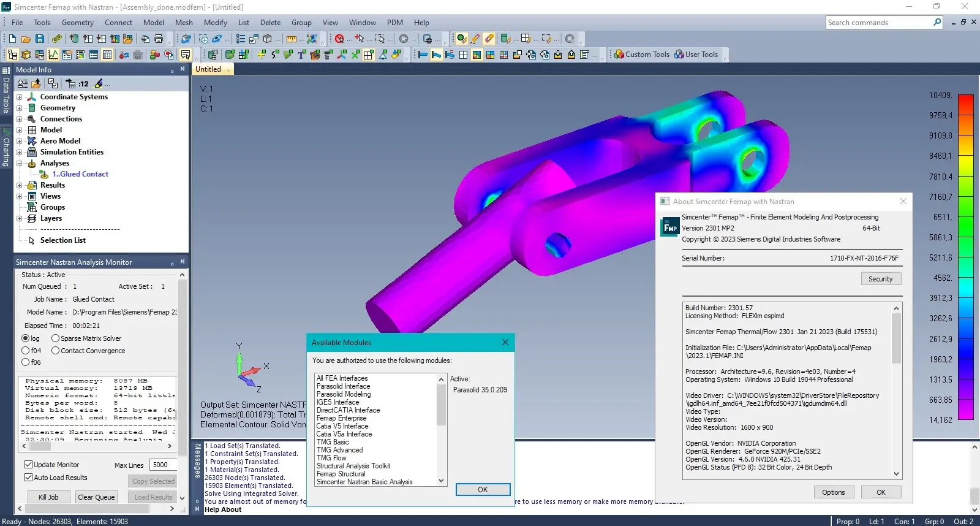Expand the Connections tree node
The width and height of the screenshot is (980, 526).
19,119
